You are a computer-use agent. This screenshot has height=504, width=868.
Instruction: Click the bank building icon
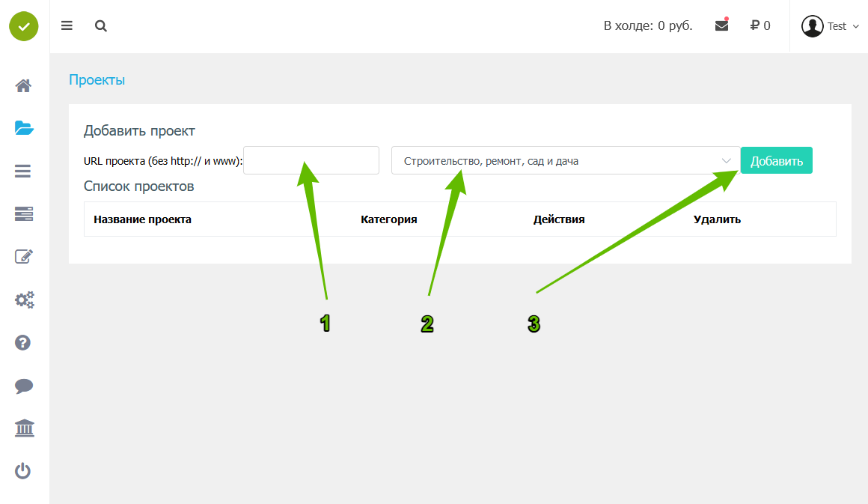point(24,429)
